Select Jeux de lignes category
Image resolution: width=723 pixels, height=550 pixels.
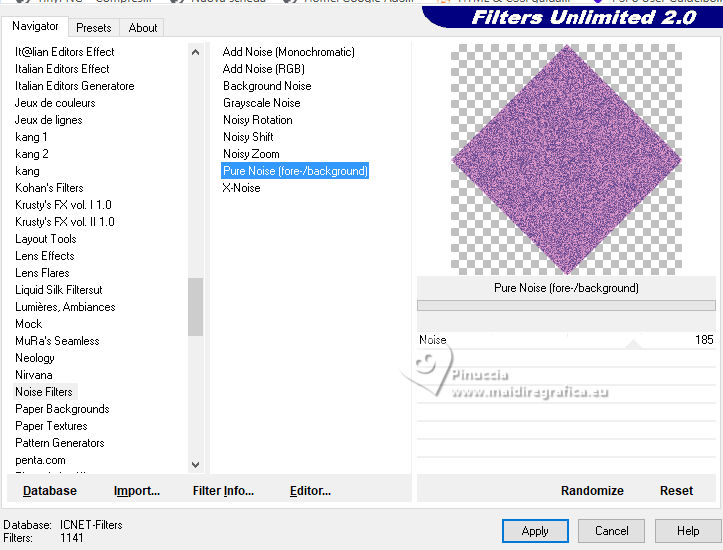pyautogui.click(x=48, y=120)
